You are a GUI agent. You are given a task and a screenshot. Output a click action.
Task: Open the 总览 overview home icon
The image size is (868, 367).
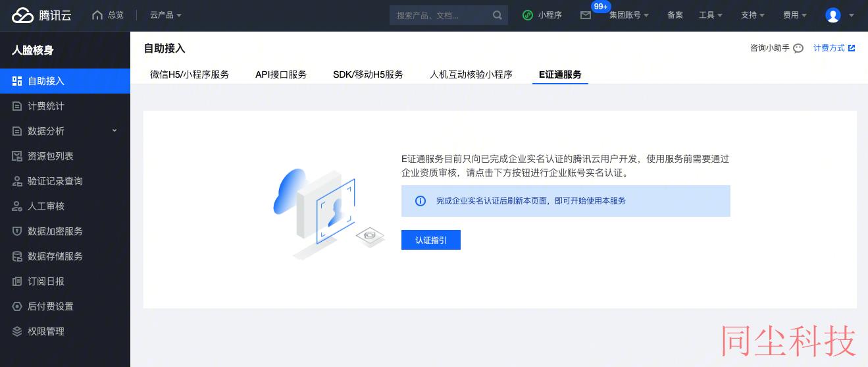click(97, 15)
